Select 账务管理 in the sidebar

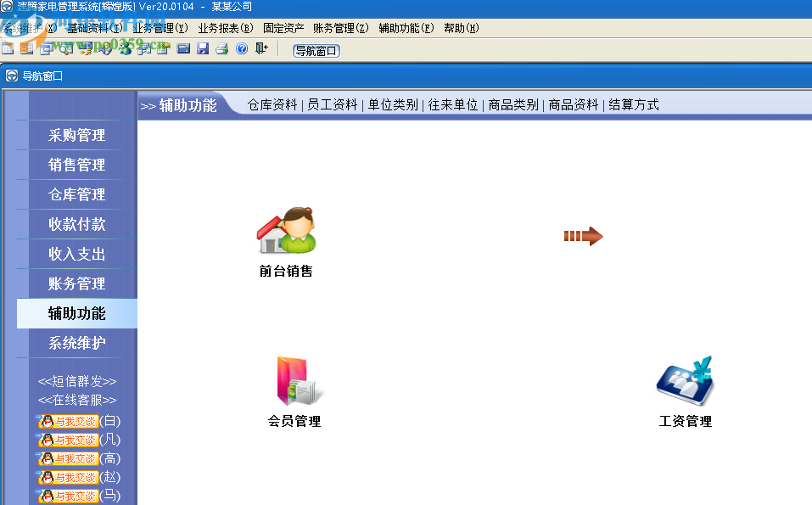[77, 283]
